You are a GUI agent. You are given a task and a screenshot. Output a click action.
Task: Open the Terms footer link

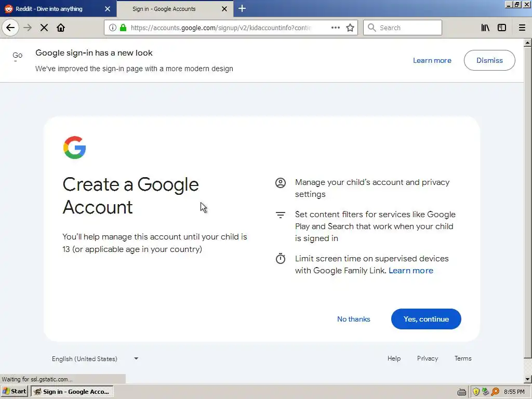coord(463,358)
